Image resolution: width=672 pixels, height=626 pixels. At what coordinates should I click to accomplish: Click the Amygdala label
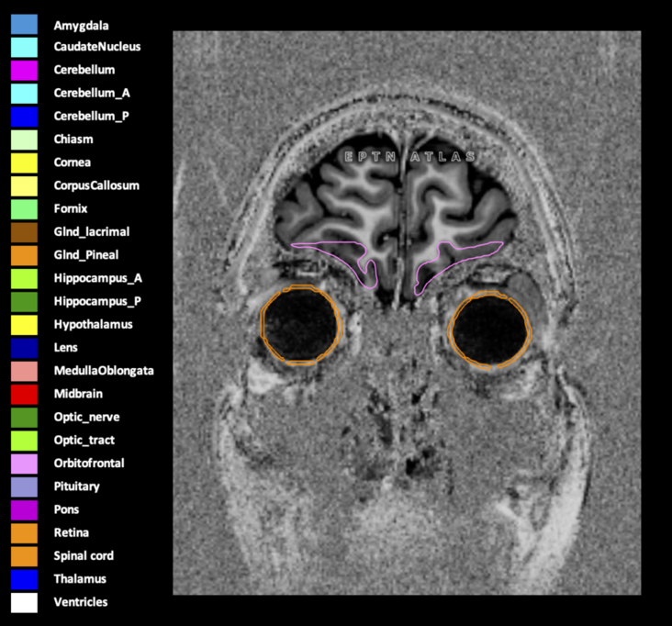(82, 26)
